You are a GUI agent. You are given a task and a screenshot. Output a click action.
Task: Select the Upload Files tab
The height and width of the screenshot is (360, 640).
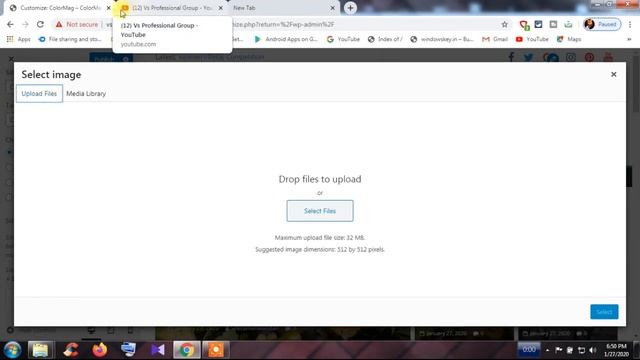click(39, 94)
